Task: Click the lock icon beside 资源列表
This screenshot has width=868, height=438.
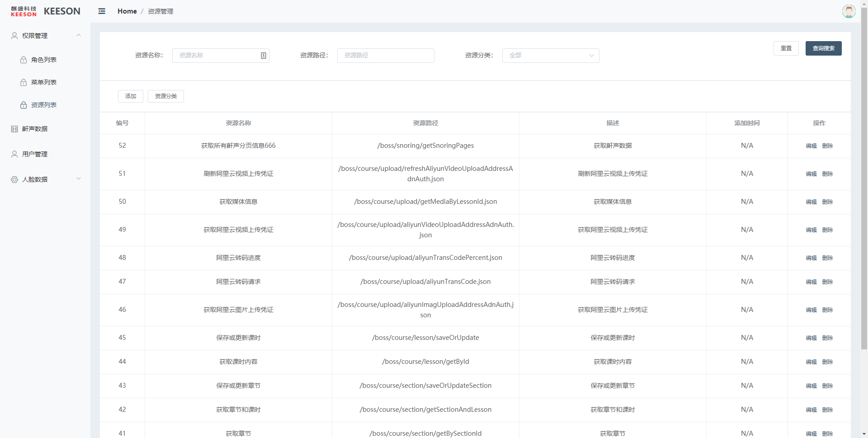Action: coord(24,105)
